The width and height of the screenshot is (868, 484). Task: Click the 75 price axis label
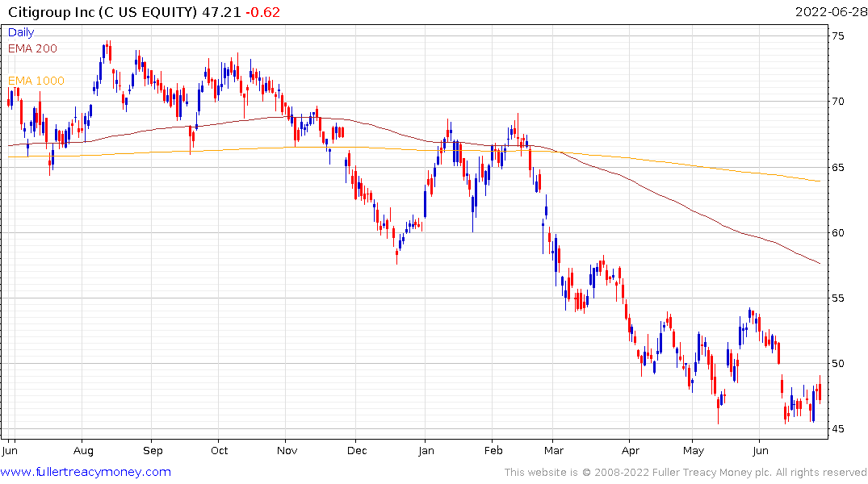click(x=838, y=36)
